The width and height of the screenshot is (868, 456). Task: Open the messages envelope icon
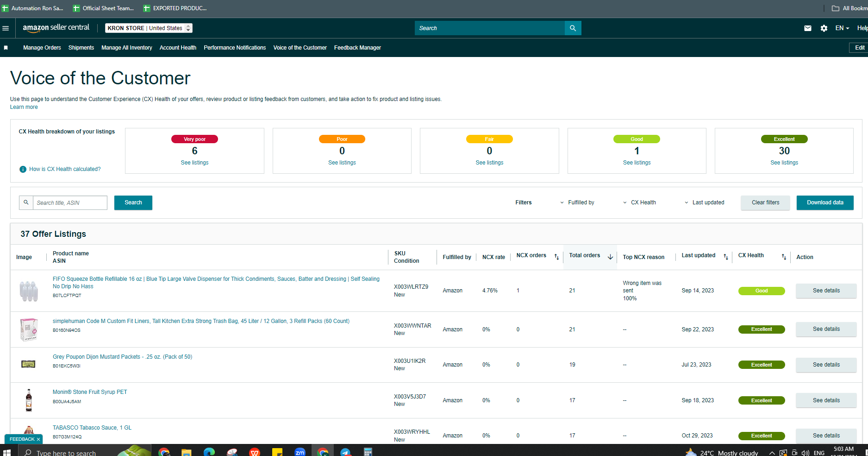[x=808, y=28]
